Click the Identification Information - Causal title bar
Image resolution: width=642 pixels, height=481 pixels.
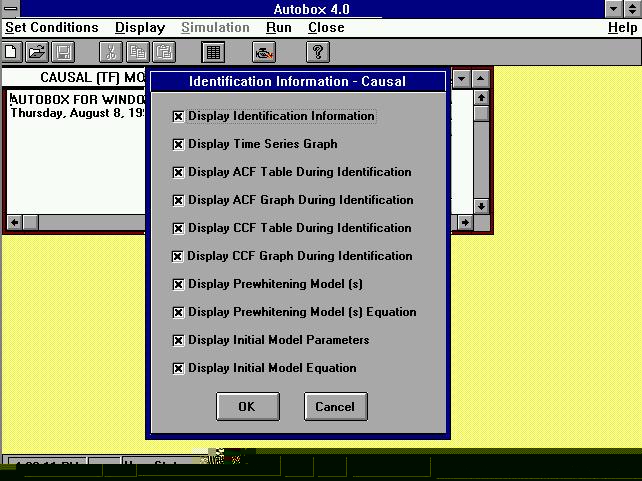[298, 81]
